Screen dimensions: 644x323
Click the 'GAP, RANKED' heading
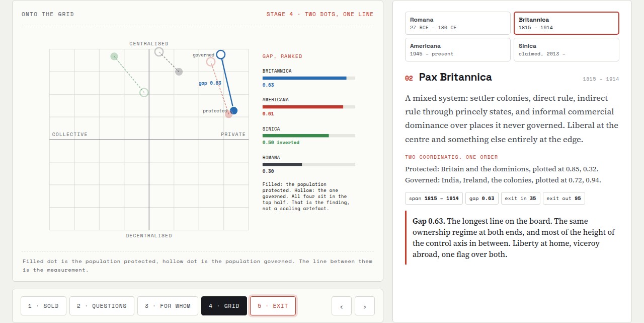282,56
